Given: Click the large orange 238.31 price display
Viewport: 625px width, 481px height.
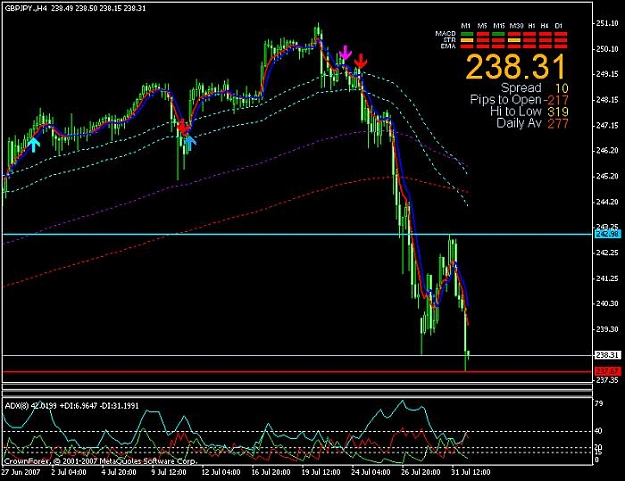Looking at the screenshot, I should click(516, 67).
